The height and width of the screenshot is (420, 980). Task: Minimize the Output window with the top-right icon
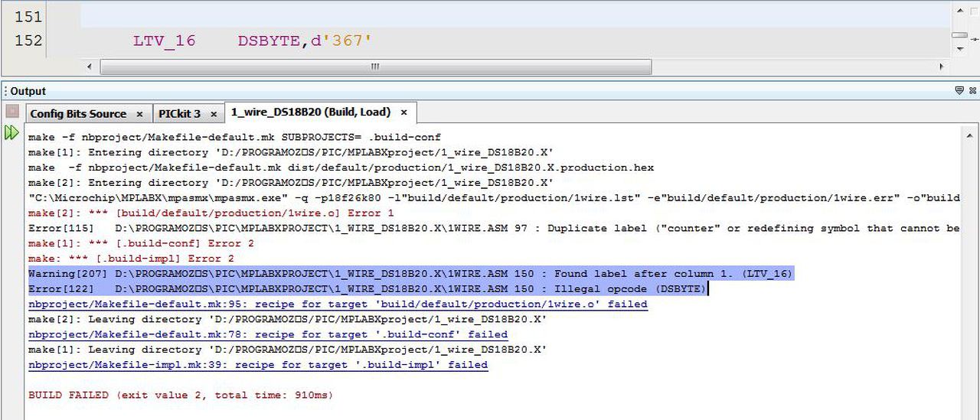tap(959, 90)
